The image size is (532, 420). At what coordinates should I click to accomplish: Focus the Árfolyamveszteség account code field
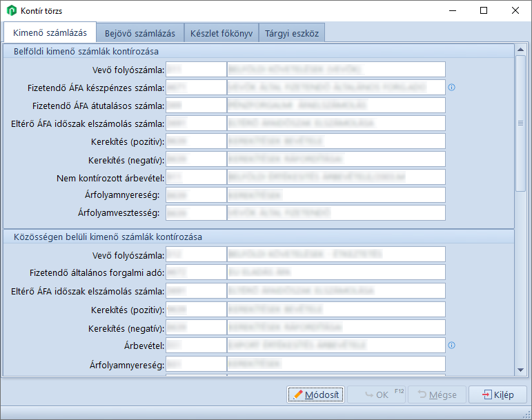pos(195,213)
